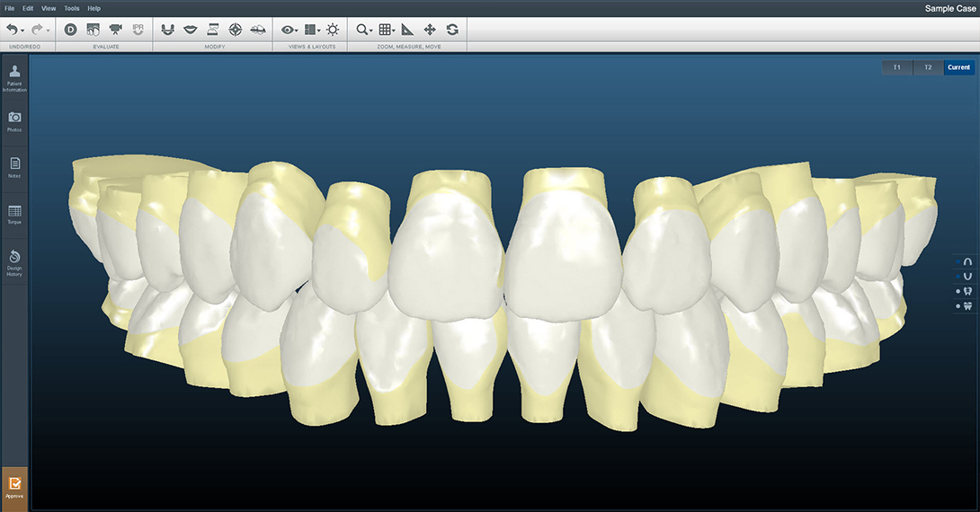Click the Undo arrow icon
This screenshot has width=980, height=512.
(x=12, y=30)
